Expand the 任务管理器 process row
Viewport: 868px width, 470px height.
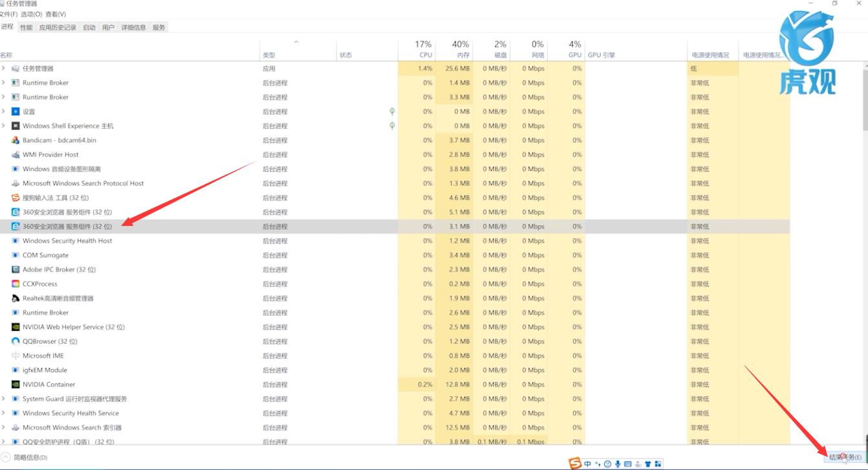(x=3, y=69)
